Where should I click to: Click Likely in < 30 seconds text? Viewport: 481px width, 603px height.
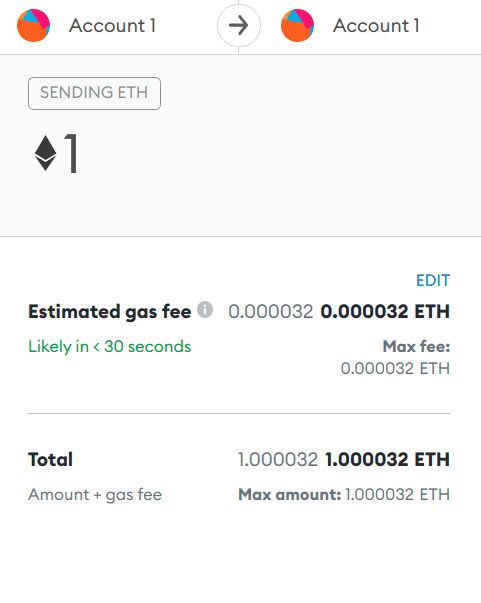tap(110, 346)
